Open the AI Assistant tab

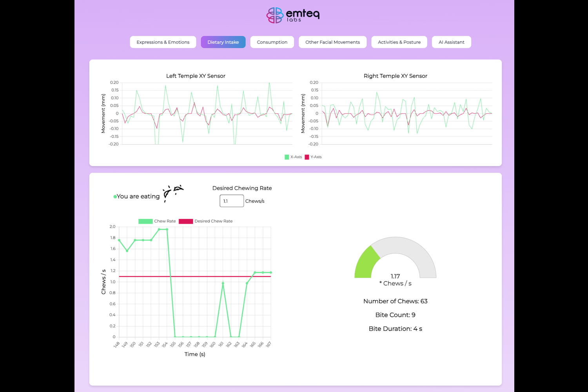[x=451, y=42]
